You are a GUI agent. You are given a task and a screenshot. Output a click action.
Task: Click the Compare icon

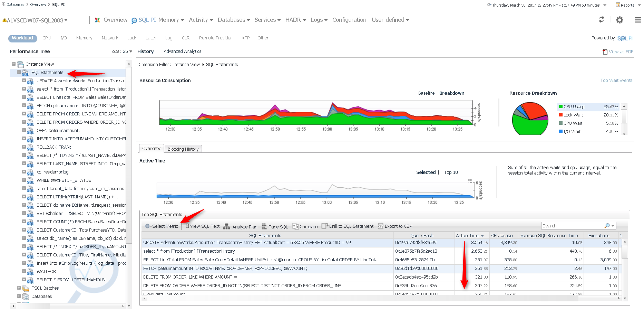coord(295,226)
